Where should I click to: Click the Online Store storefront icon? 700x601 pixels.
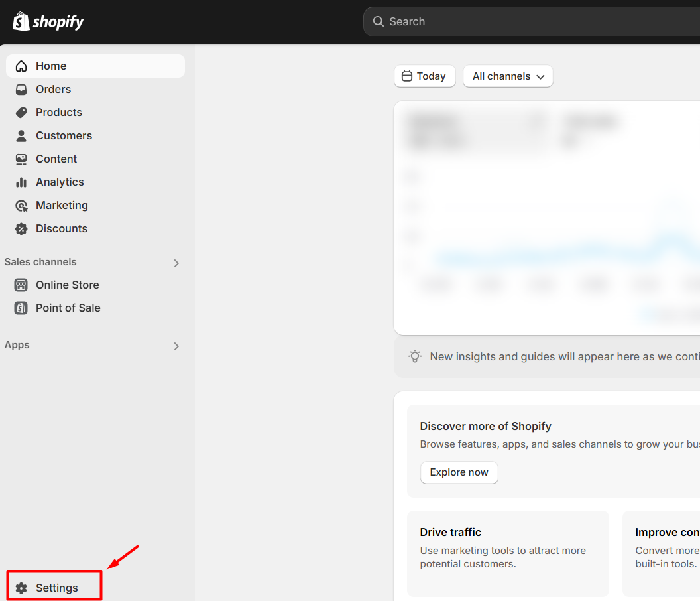(21, 285)
